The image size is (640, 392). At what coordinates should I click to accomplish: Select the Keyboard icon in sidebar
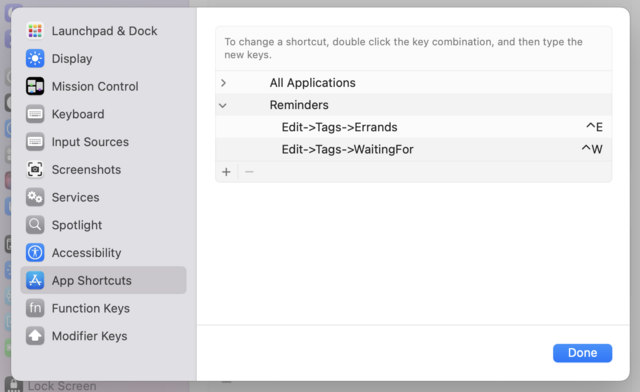click(35, 114)
